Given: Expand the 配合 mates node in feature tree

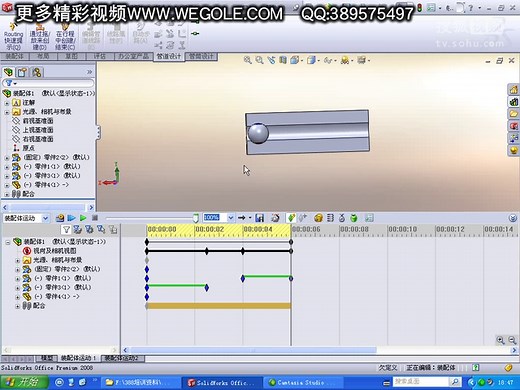Looking at the screenshot, I should [x=7, y=194].
